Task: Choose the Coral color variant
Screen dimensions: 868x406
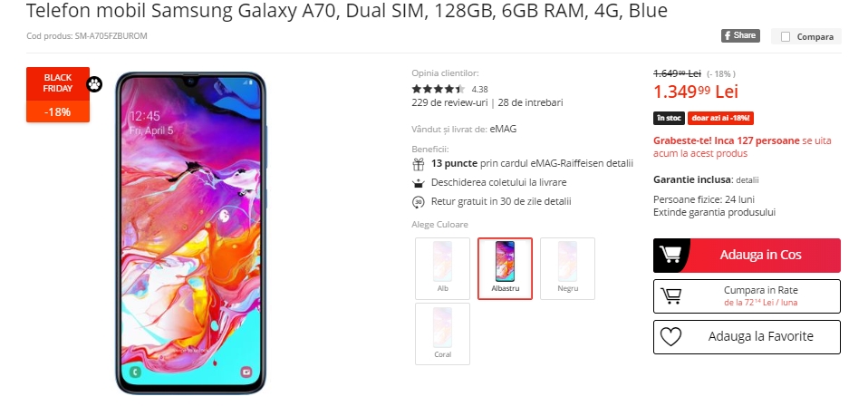Action: (x=442, y=334)
